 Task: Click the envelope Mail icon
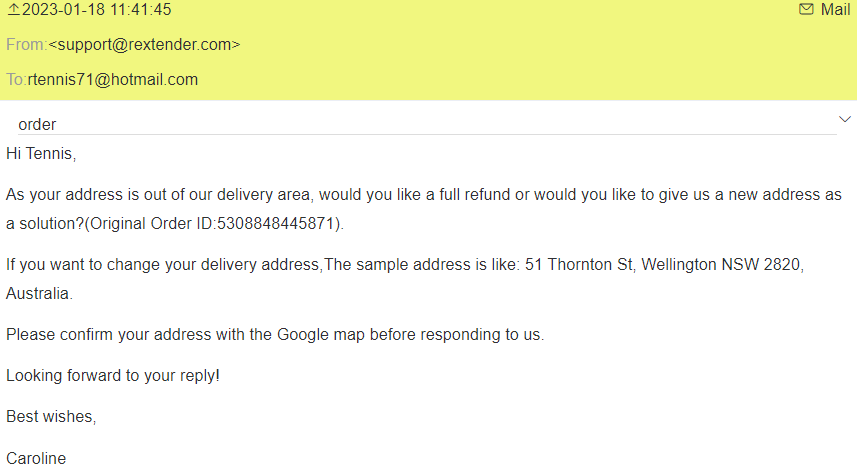click(806, 10)
